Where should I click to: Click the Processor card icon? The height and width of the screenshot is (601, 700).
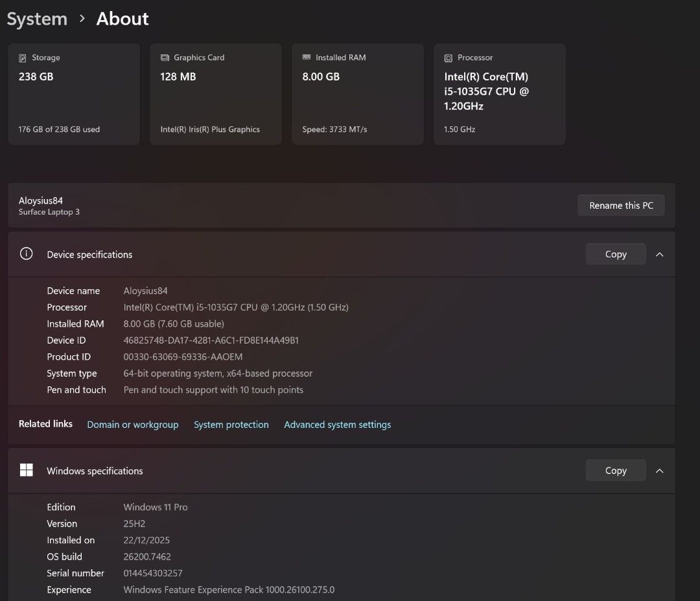point(449,58)
